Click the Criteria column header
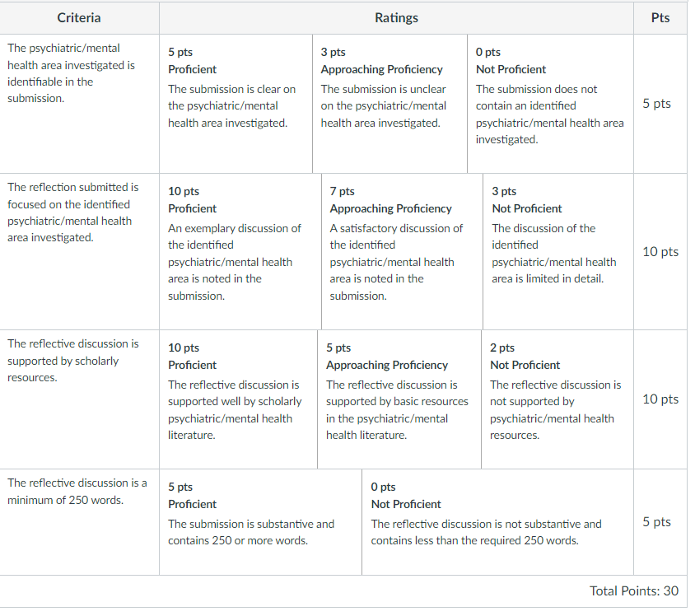 click(x=79, y=18)
